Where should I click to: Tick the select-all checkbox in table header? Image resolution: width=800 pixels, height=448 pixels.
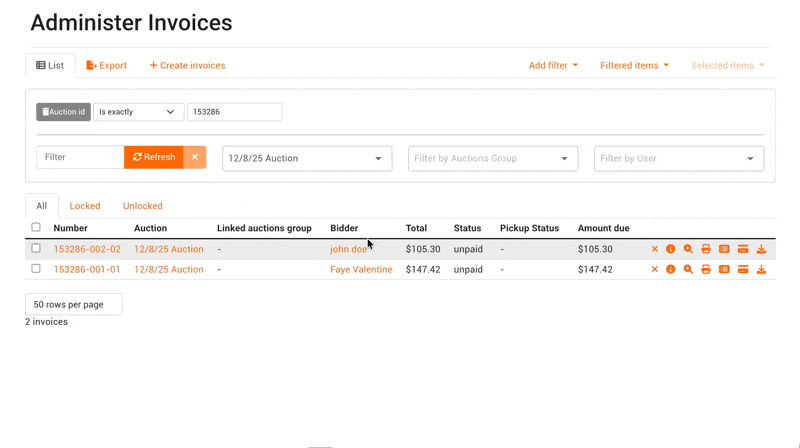point(36,228)
